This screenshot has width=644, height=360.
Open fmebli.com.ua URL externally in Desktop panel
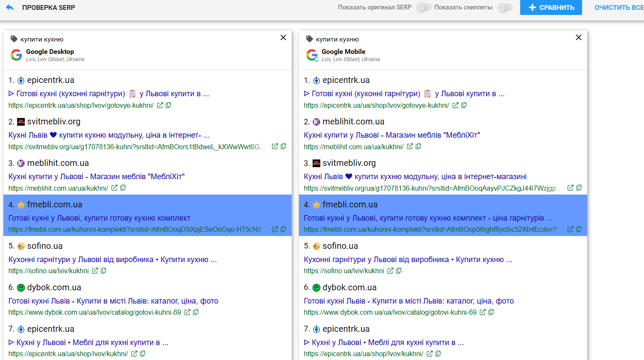click(x=275, y=229)
